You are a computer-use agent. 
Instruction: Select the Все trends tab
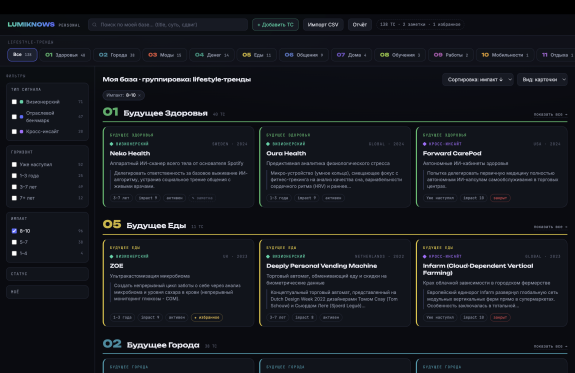click(x=22, y=55)
